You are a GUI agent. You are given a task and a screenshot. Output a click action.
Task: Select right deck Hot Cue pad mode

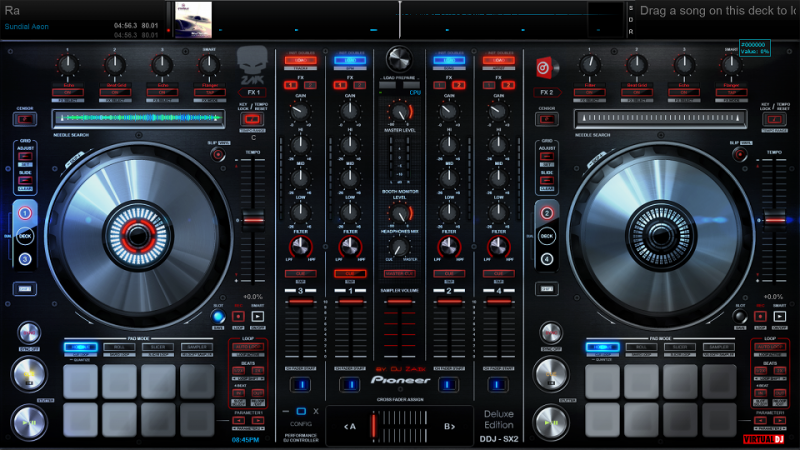[x=603, y=347]
